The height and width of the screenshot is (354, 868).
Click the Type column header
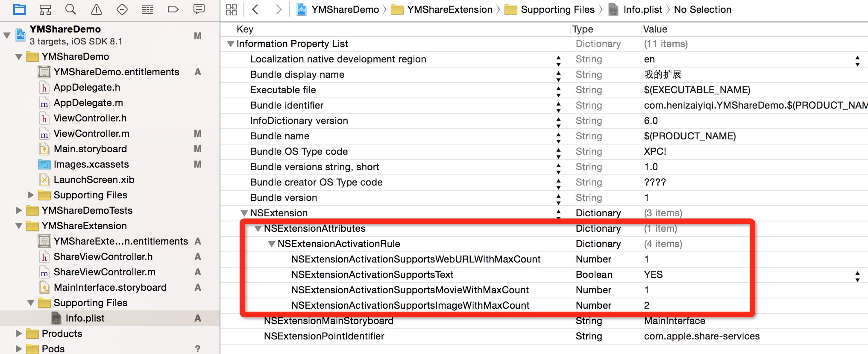pos(583,29)
